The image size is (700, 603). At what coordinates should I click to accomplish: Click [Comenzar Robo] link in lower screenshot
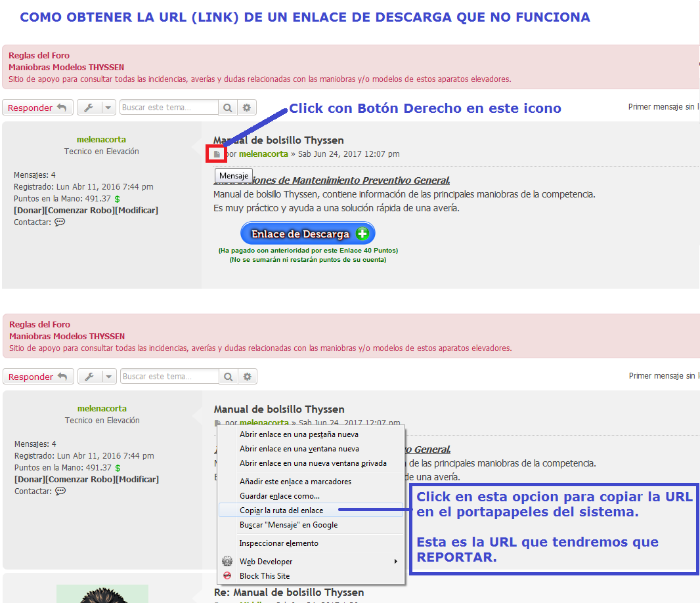pos(81,480)
